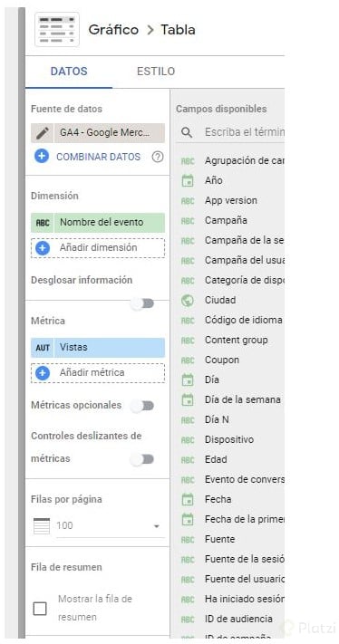This screenshot has width=339, height=644.
Task: Click the AUT aggregation icon on Vistas
Action: [43, 348]
